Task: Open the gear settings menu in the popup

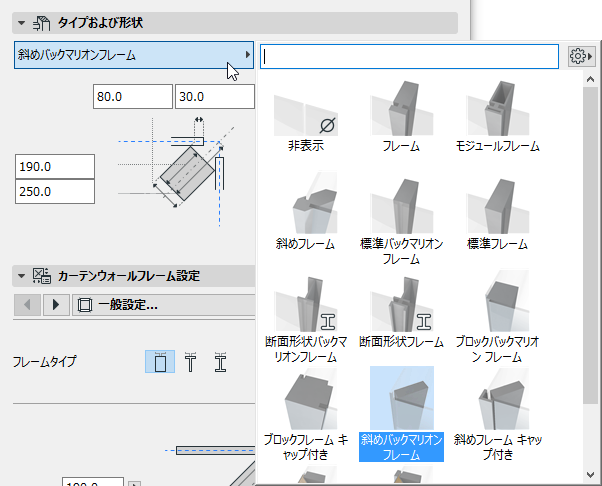Action: (x=581, y=56)
